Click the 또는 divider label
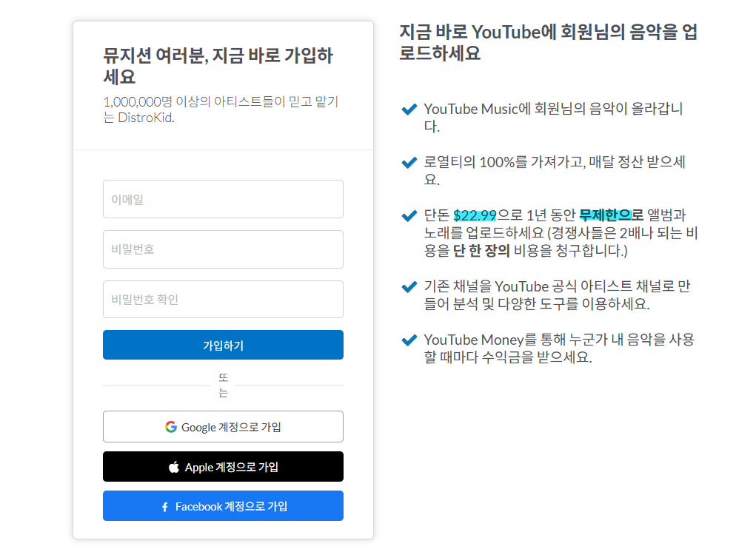Screen dimensions: 756x549 pos(223,385)
